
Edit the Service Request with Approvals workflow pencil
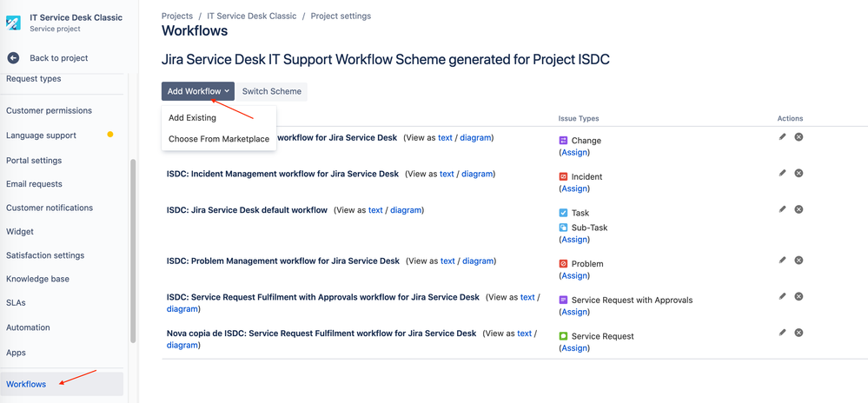(782, 296)
